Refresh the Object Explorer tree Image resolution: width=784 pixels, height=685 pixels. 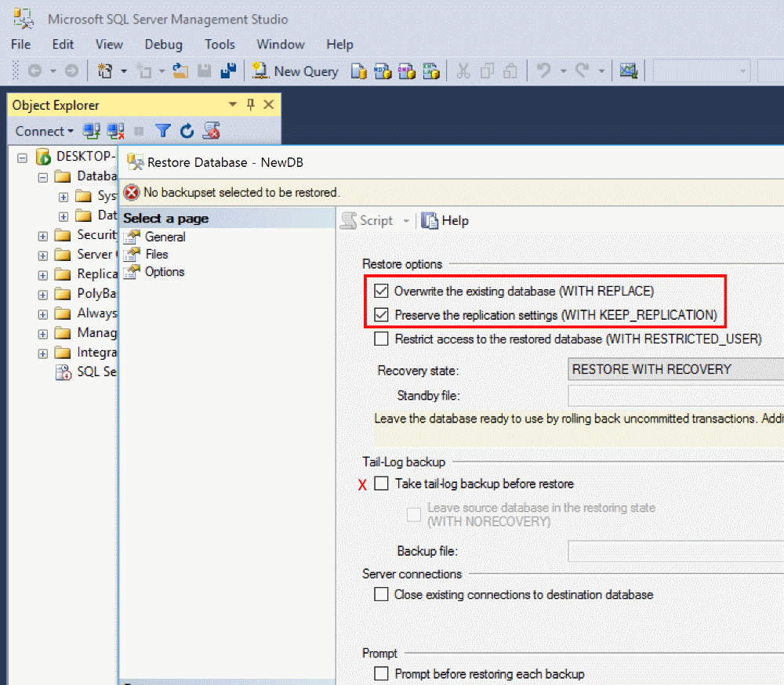187,131
